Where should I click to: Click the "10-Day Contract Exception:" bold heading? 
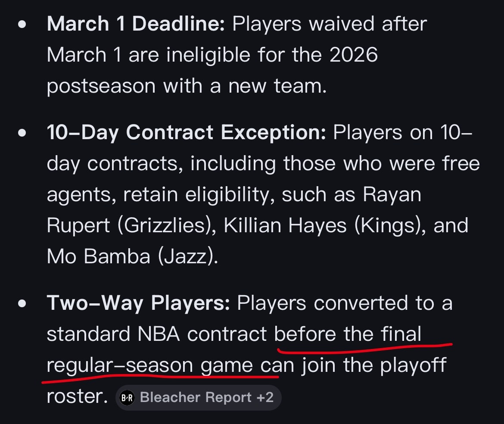186,134
